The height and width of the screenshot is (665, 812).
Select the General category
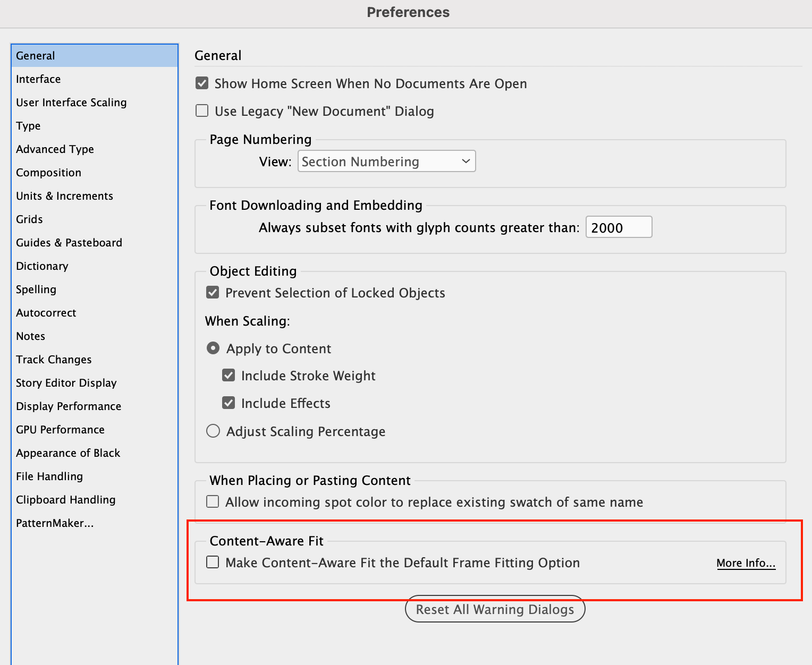pos(95,56)
